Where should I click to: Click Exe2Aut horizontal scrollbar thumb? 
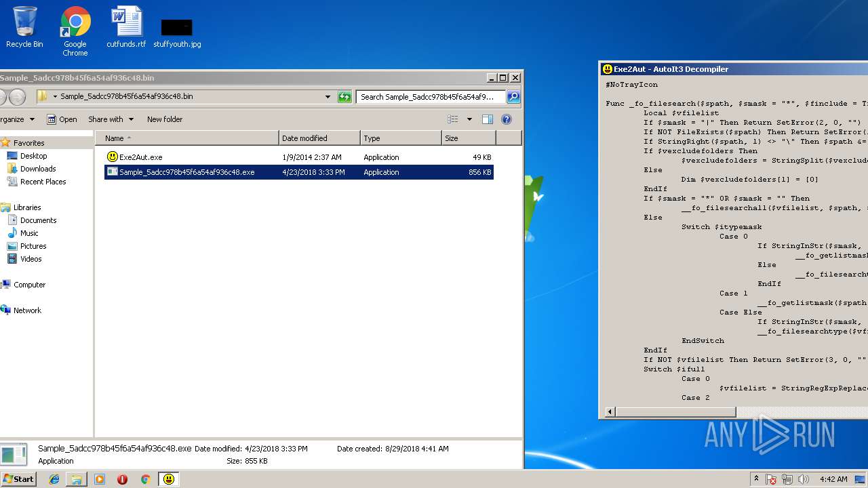pyautogui.click(x=675, y=411)
